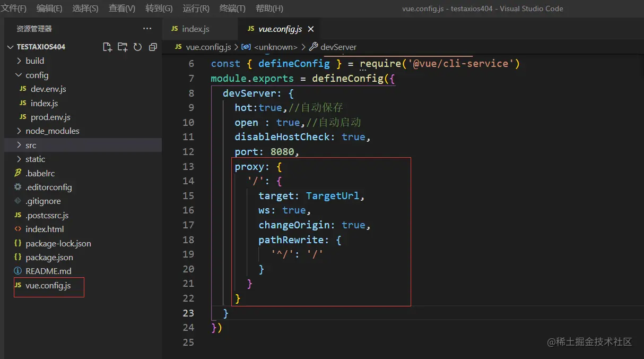Open the 文件(F) menu
The width and height of the screenshot is (644, 359).
[x=14, y=8]
